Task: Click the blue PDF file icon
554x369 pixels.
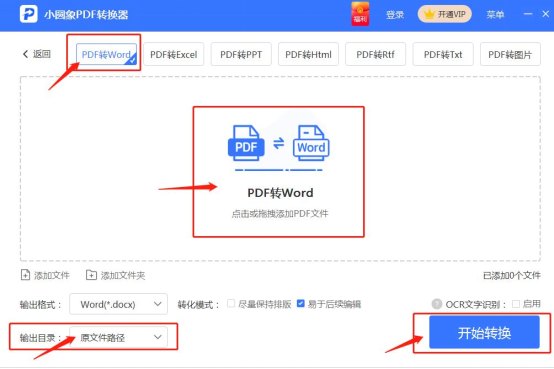Action: click(246, 143)
